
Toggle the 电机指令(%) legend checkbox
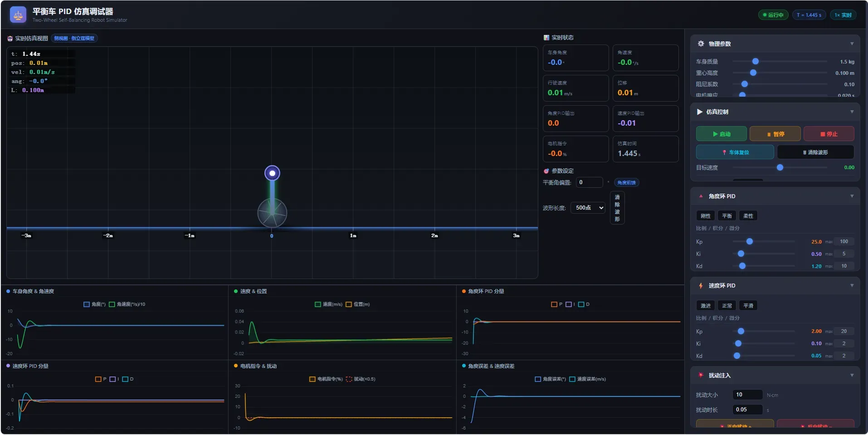[312, 379]
